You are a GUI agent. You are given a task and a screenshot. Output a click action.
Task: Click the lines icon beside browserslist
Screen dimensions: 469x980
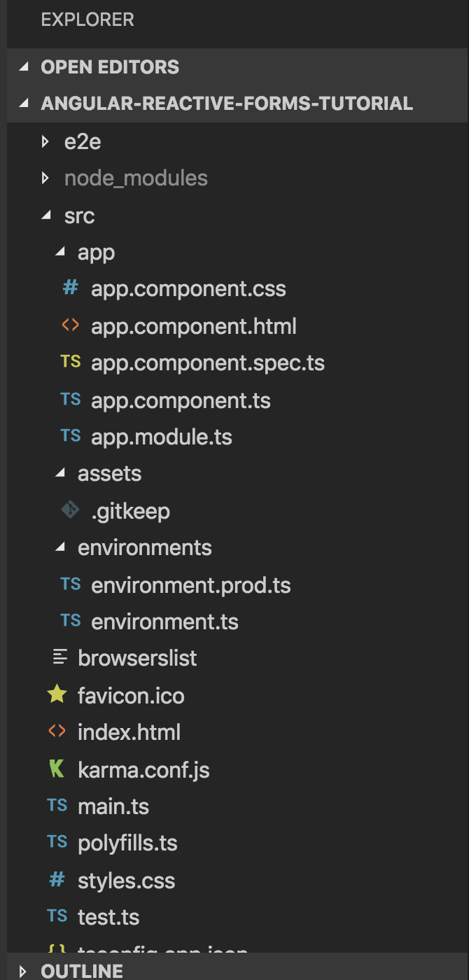click(x=61, y=657)
